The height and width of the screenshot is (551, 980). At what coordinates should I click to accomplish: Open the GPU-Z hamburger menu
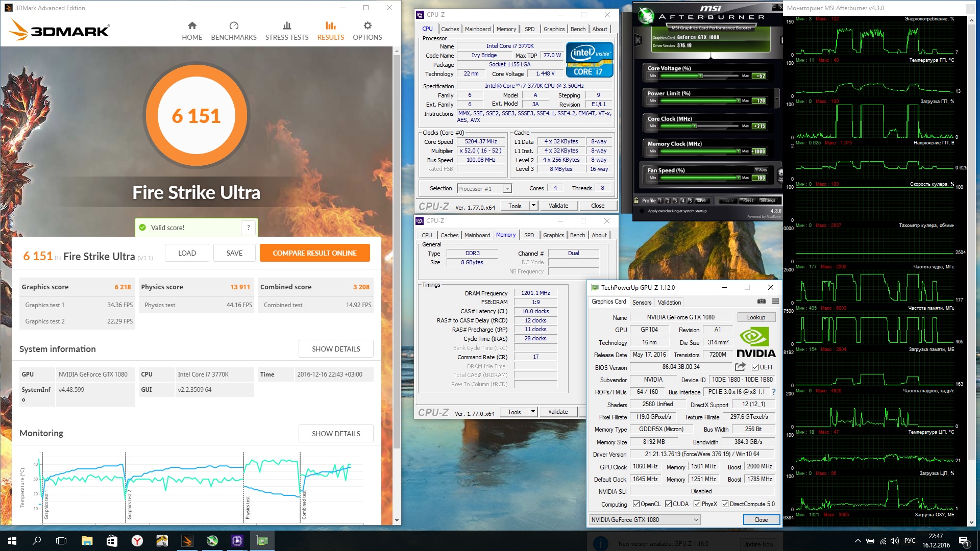775,302
